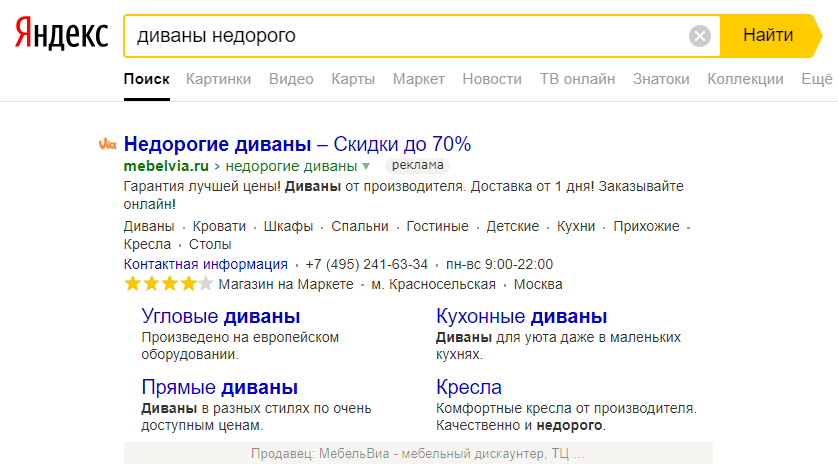The height and width of the screenshot is (470, 838).
Task: Open the Столы quick link
Action: (210, 244)
